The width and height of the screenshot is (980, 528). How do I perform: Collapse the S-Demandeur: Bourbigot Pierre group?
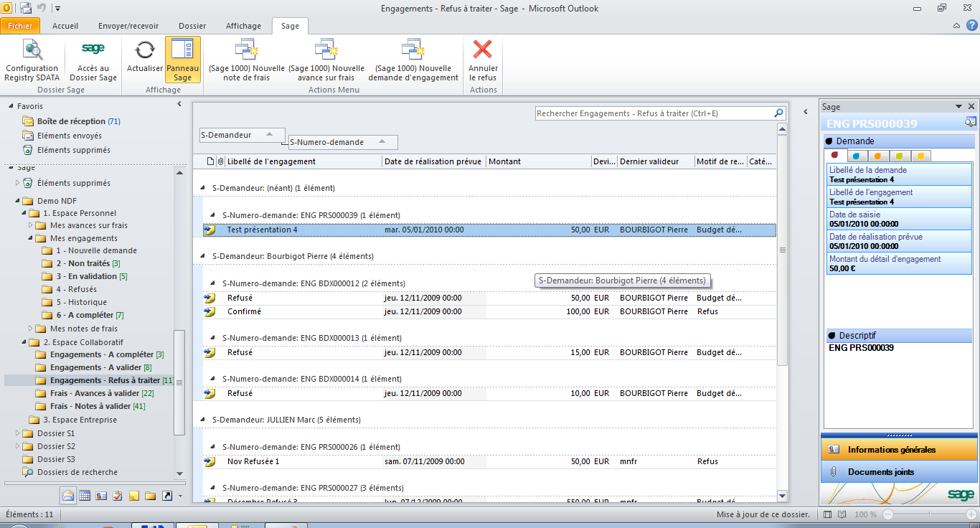[203, 256]
